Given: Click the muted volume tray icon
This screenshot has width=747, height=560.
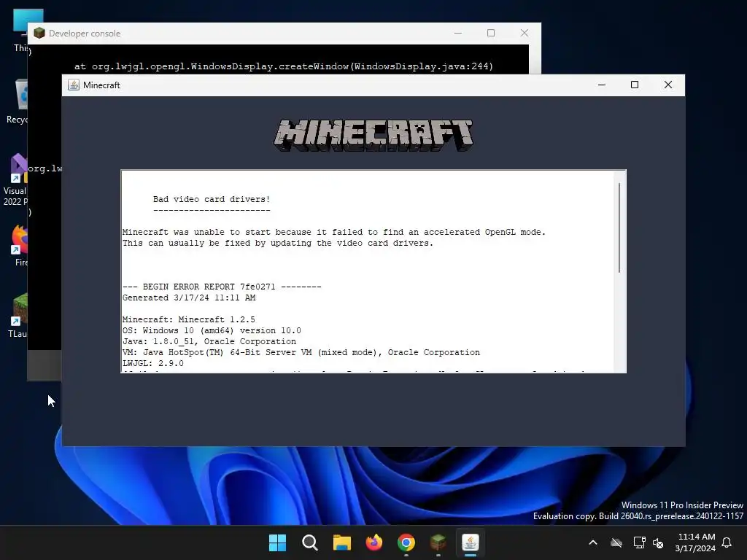Looking at the screenshot, I should (x=658, y=542).
